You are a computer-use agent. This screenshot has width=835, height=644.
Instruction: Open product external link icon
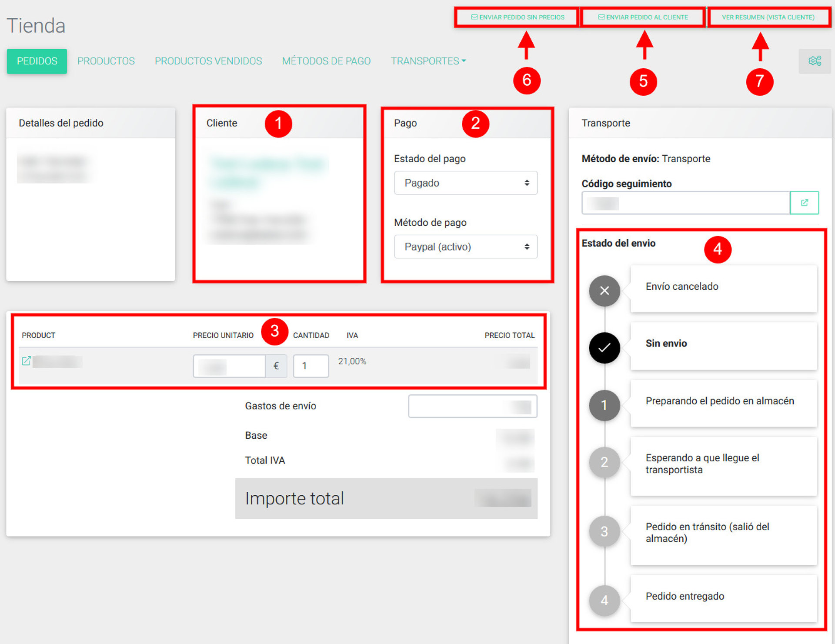pyautogui.click(x=26, y=361)
